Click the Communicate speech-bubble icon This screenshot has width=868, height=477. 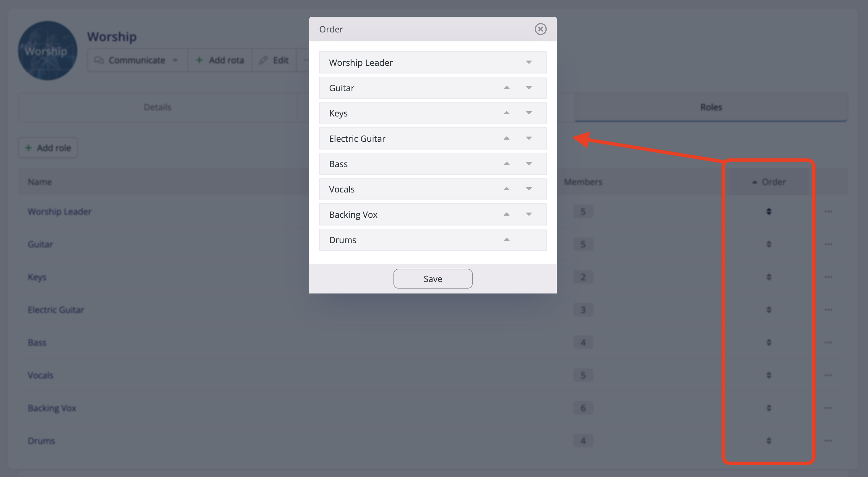click(x=99, y=60)
